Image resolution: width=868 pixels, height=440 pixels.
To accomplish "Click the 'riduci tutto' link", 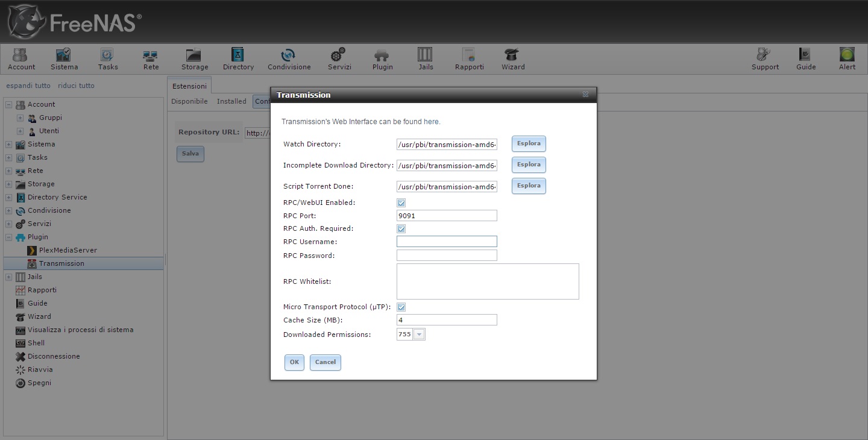I will [76, 86].
